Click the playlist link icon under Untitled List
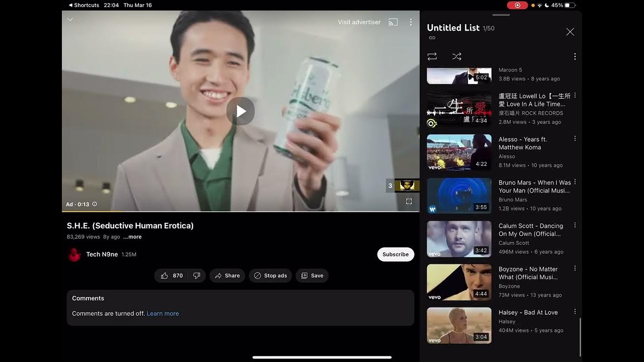644x362 pixels. click(432, 38)
